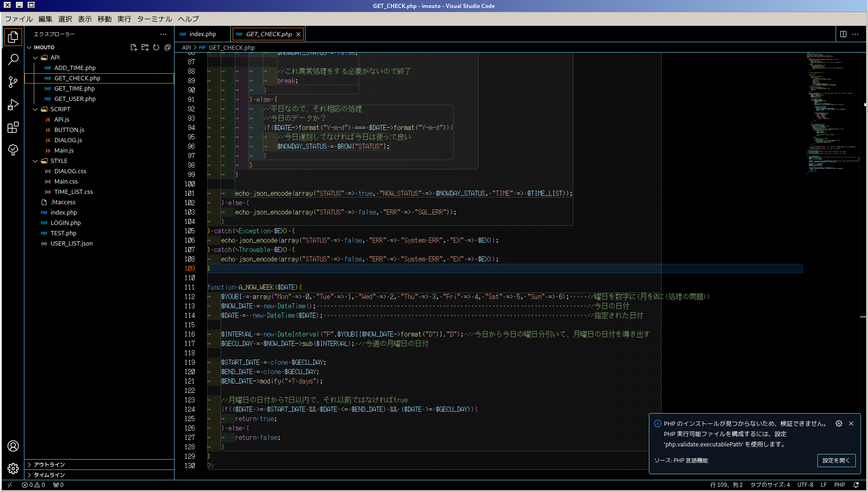Open the 選択 menu
The height and width of the screenshot is (492, 868).
pos(65,19)
